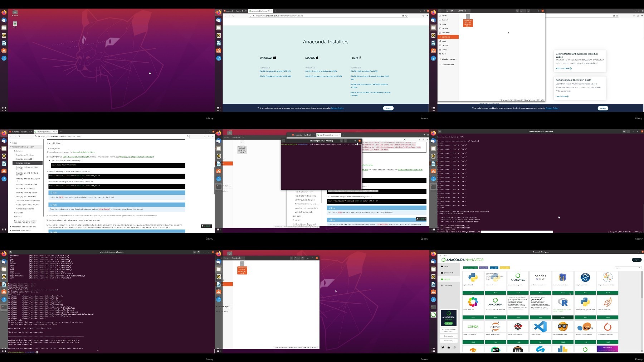Open Community in Anaconda Navigator sidebar

tap(447, 285)
